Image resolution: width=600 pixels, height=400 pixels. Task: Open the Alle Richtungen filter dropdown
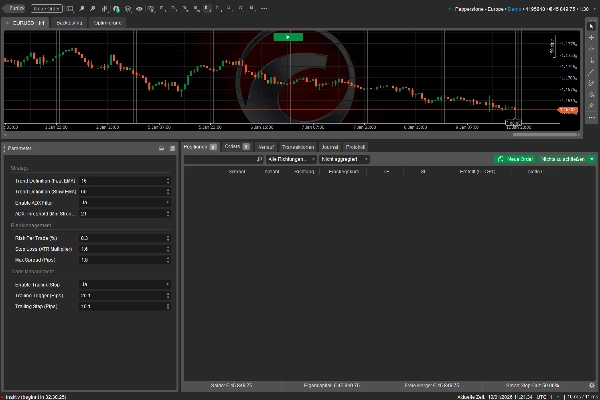pos(291,159)
